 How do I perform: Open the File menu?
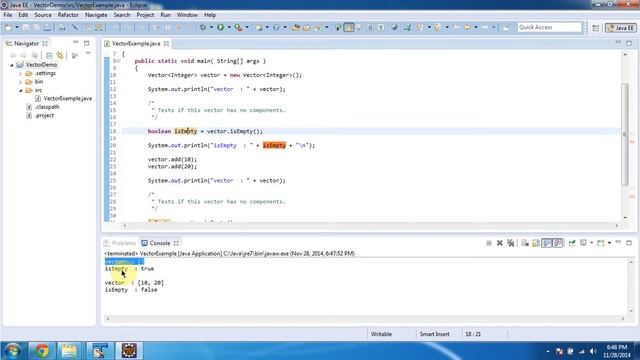click(x=8, y=15)
